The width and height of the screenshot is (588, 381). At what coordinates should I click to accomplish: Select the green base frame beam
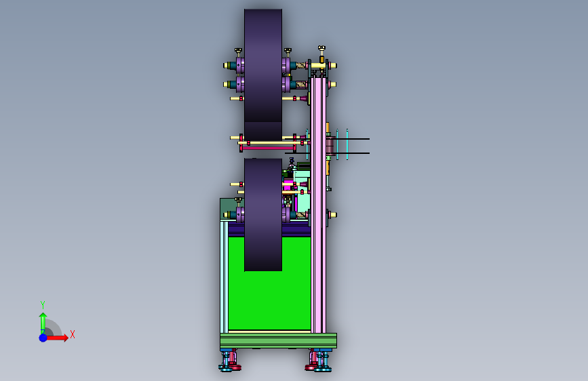(278, 340)
